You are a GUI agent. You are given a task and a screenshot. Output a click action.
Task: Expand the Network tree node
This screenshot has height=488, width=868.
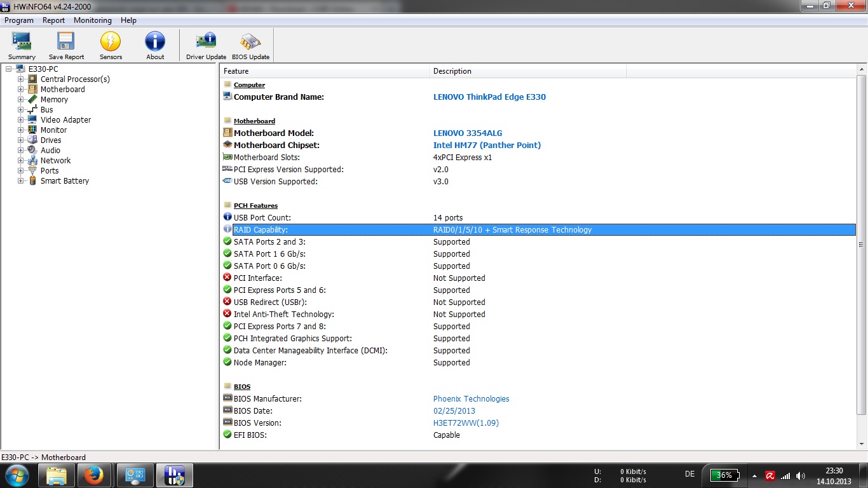pyautogui.click(x=21, y=160)
